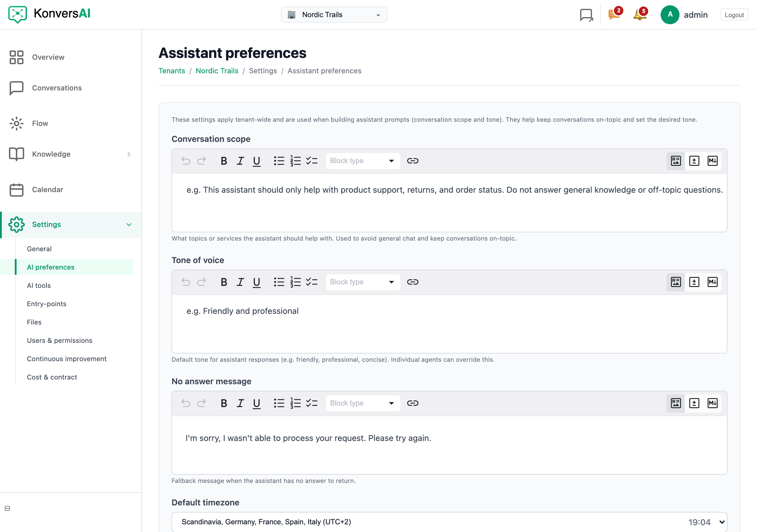The height and width of the screenshot is (532, 757).
Task: Open Overview in the sidebar
Action: tap(71, 57)
